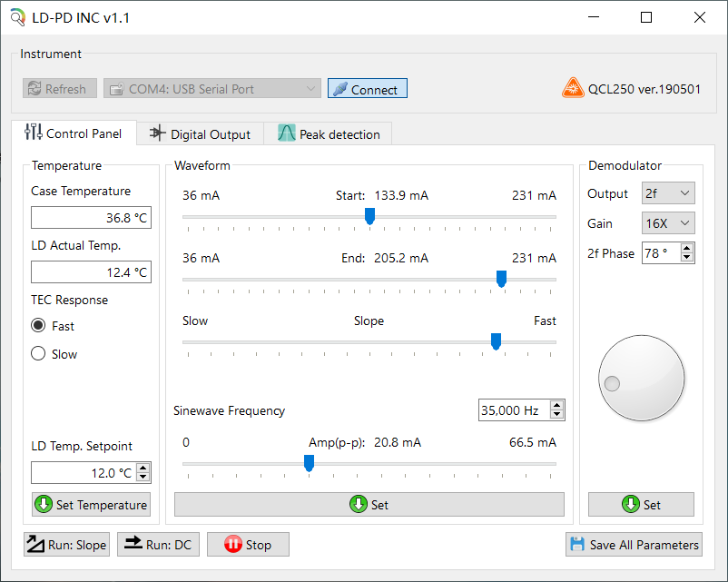Open the Demodulator Output dropdown
The width and height of the screenshot is (728, 582).
(x=668, y=193)
